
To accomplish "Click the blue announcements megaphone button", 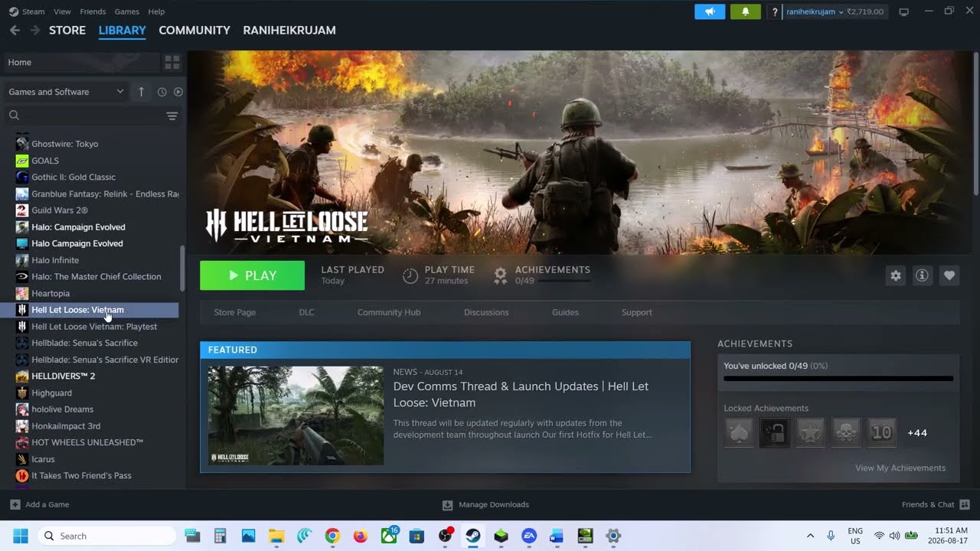I will [x=710, y=11].
